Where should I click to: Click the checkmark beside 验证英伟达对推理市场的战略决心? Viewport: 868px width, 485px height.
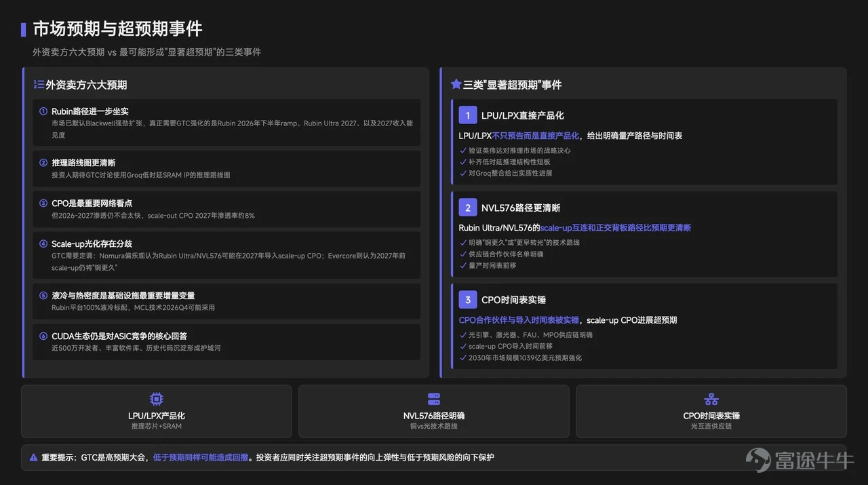[462, 151]
